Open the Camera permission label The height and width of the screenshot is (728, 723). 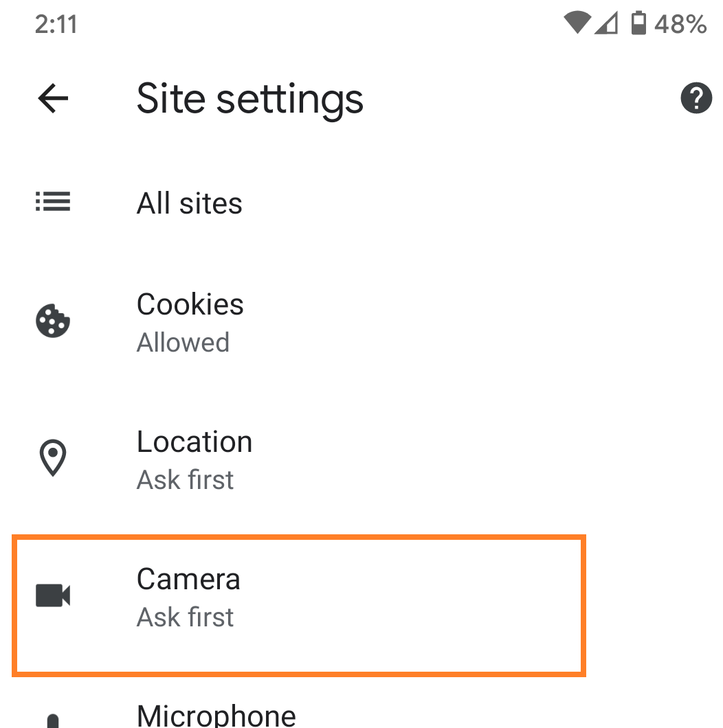click(x=188, y=579)
